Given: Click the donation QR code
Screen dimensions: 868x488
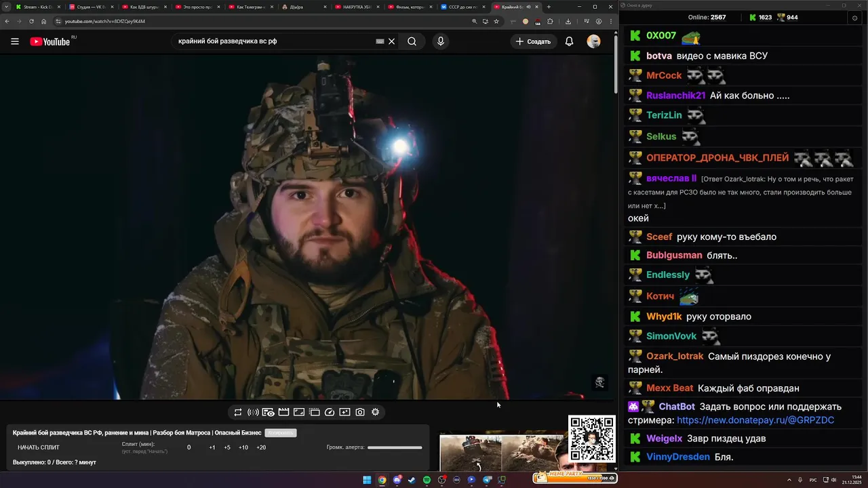Looking at the screenshot, I should coord(591,439).
